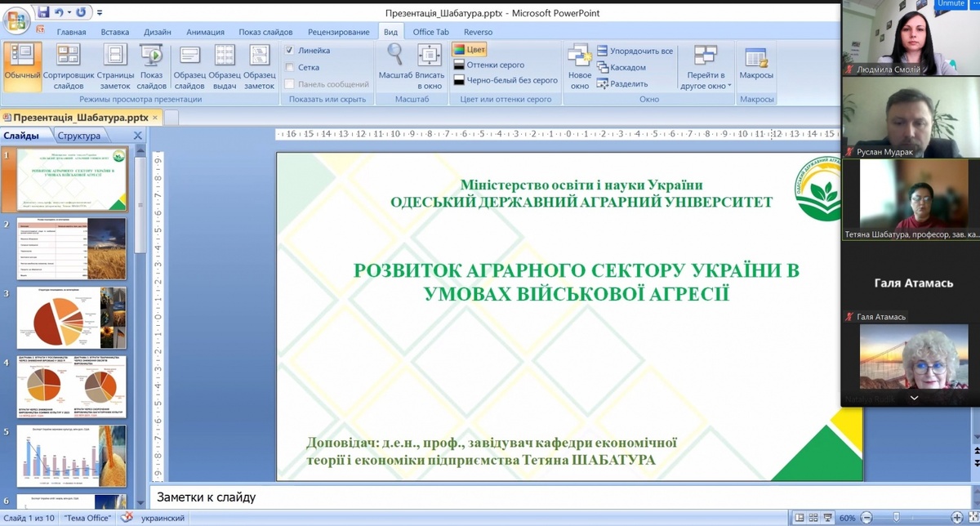
Task: Collapse video participants panel chevron
Action: (913, 398)
